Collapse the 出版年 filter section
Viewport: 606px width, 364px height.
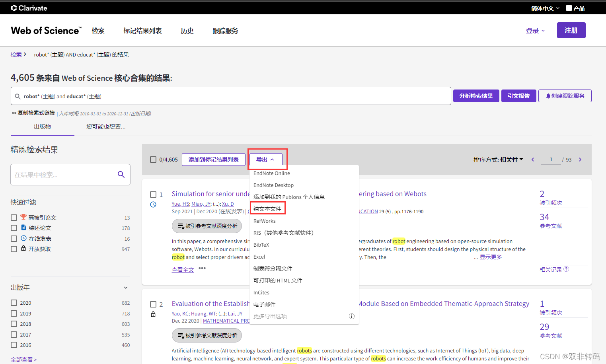[126, 288]
